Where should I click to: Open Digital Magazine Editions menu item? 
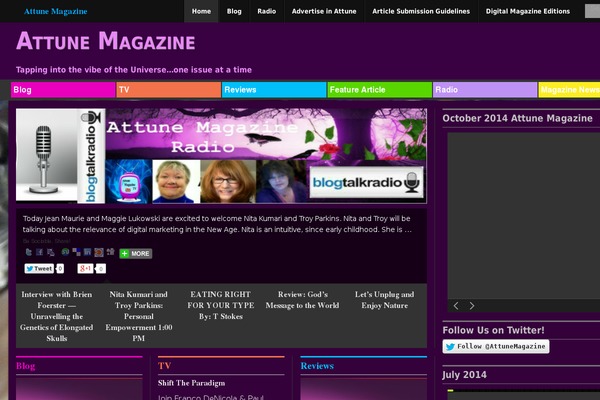528,11
